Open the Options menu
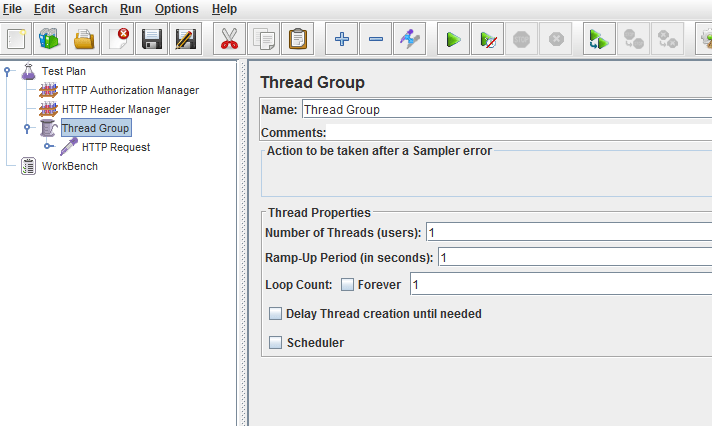 click(x=176, y=9)
